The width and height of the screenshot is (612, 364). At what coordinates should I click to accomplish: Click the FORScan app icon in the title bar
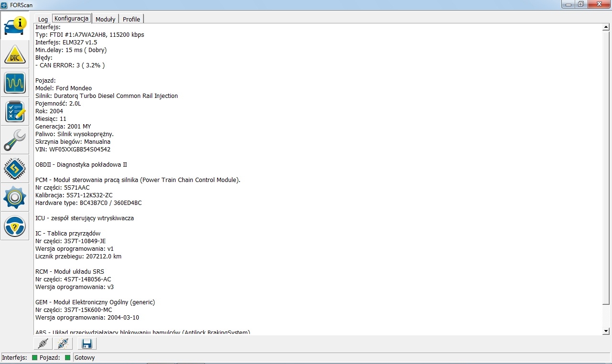tap(5, 4)
